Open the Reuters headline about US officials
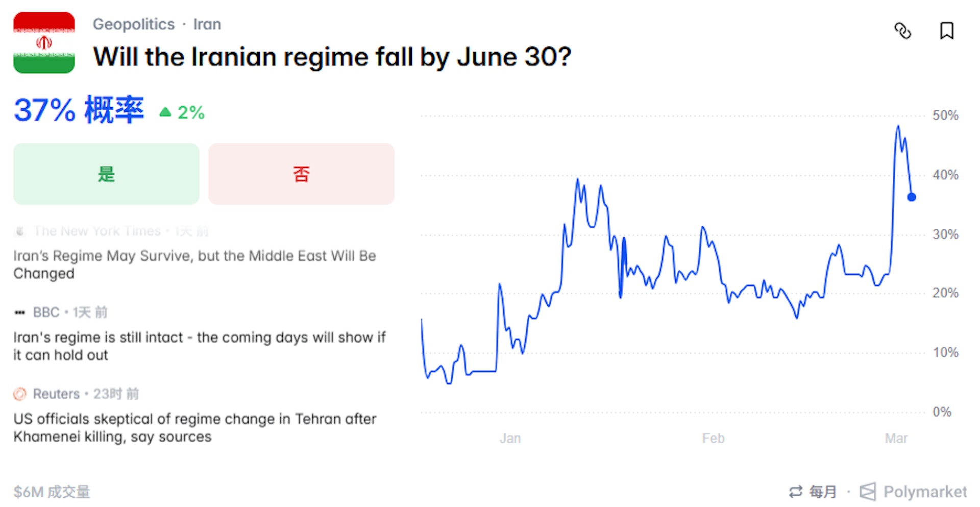 pyautogui.click(x=194, y=427)
